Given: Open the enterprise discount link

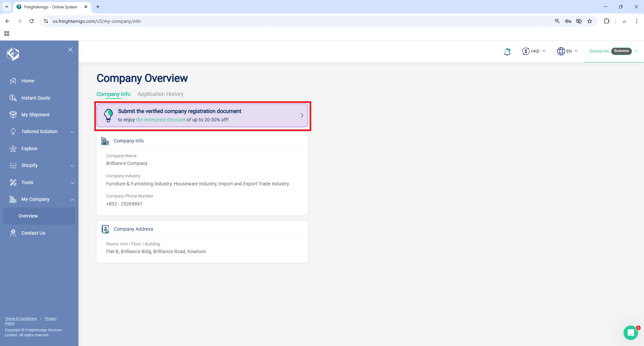Looking at the screenshot, I should 161,119.
